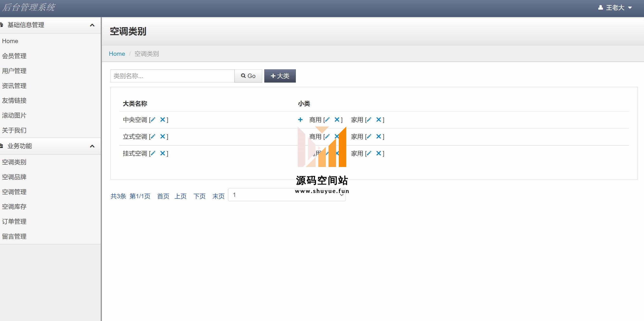
Task: Edit 商用 subcategory in 立式空调 row
Action: (327, 136)
